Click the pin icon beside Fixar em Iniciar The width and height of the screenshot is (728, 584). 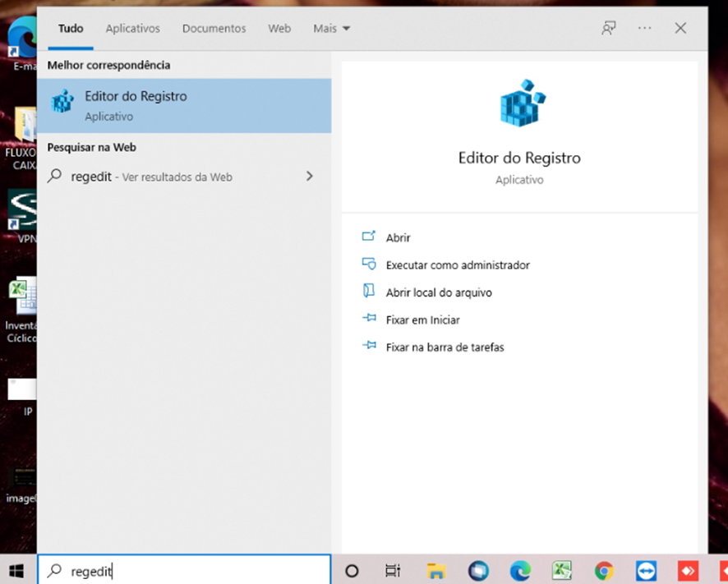tap(369, 319)
